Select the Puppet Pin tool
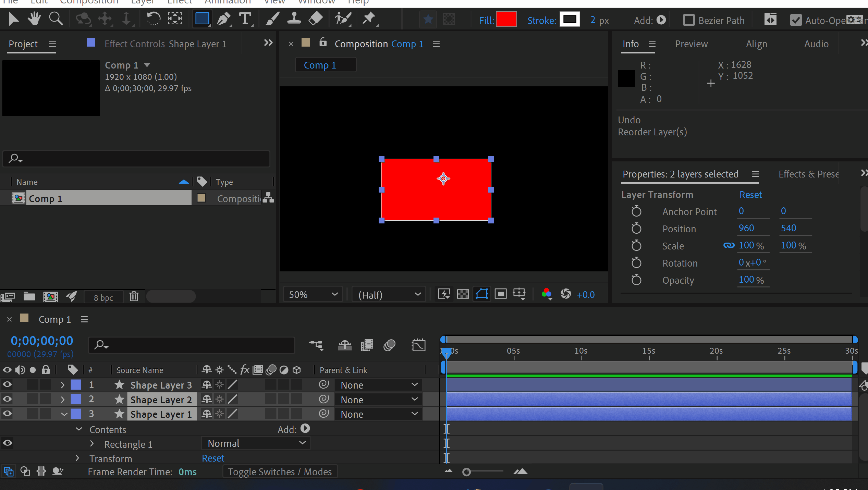Screen dimensions: 868x490 (369, 19)
